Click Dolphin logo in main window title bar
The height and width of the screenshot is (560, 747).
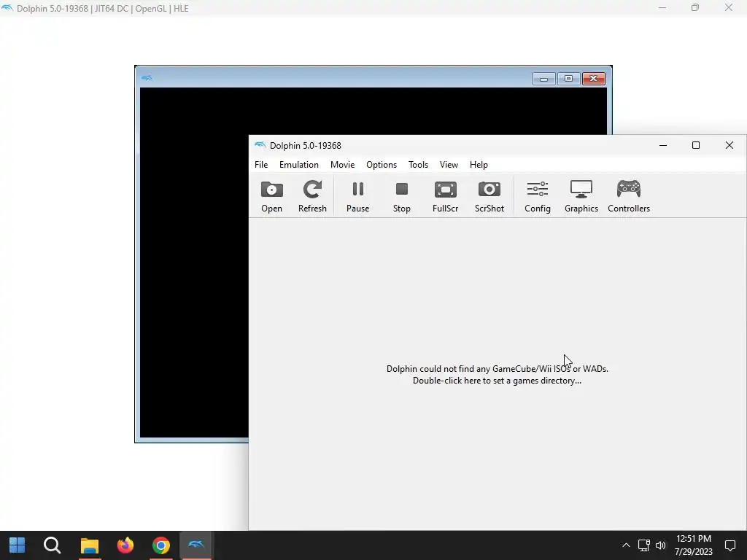click(260, 145)
